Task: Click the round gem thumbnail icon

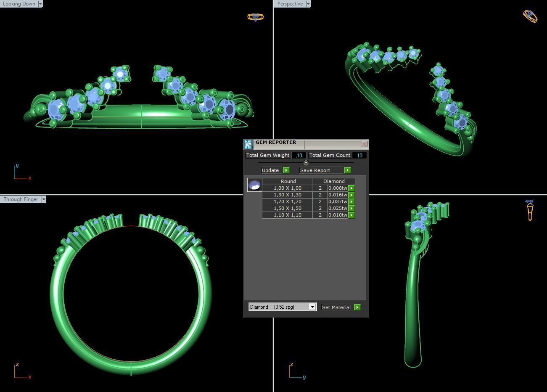Action: point(254,185)
